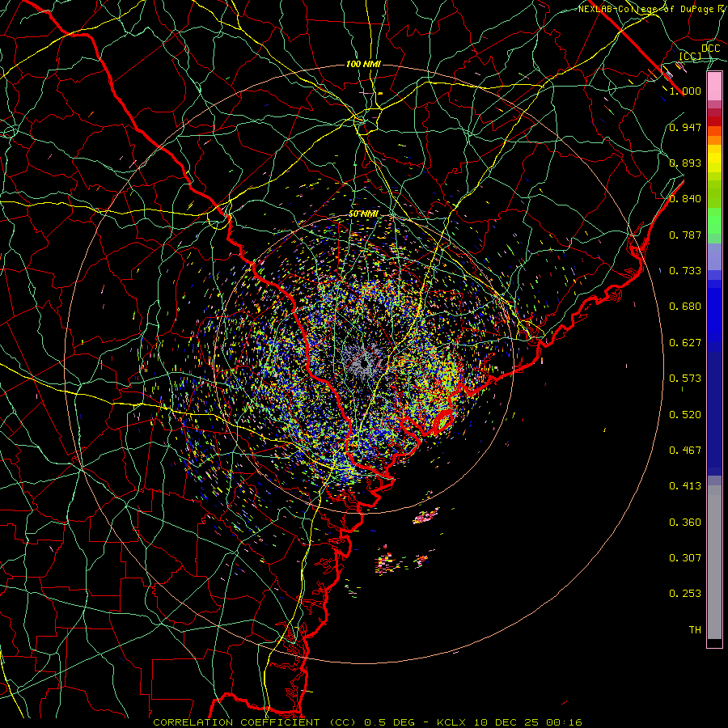Click the 0.947 legend value
728x728 pixels.
pyautogui.click(x=685, y=127)
